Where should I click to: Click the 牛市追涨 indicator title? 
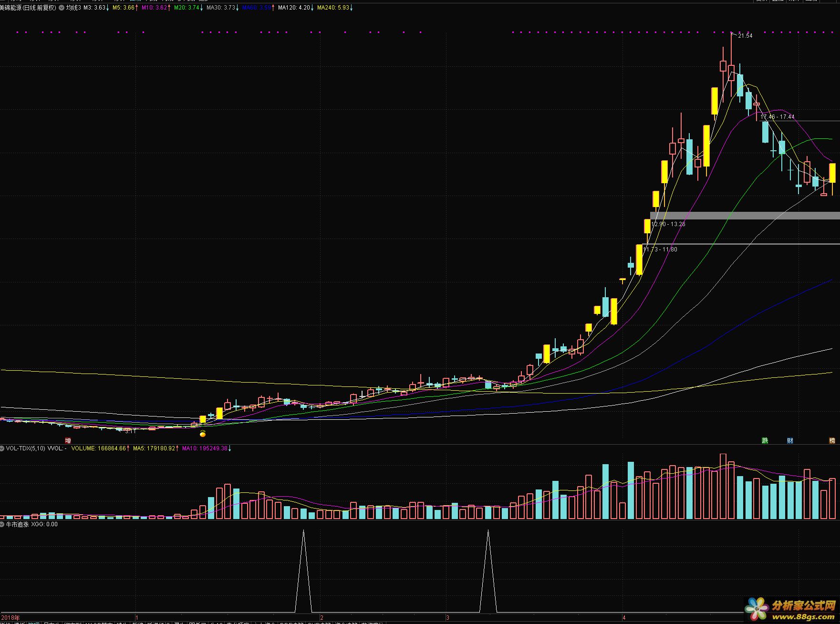tap(18, 524)
